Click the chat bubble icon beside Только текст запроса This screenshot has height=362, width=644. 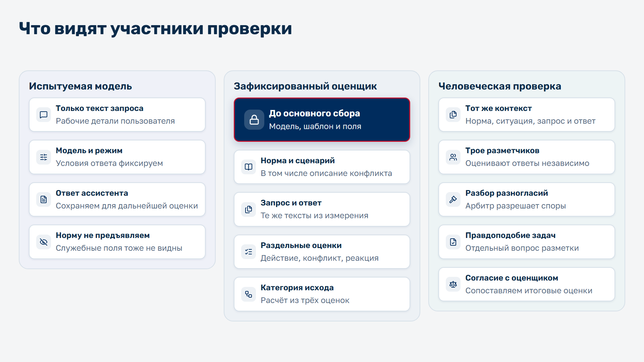click(44, 115)
